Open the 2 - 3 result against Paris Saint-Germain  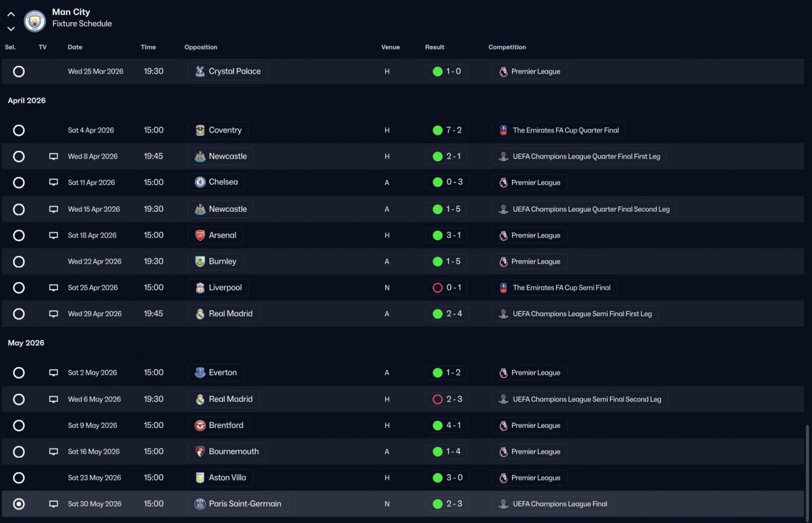click(x=447, y=504)
